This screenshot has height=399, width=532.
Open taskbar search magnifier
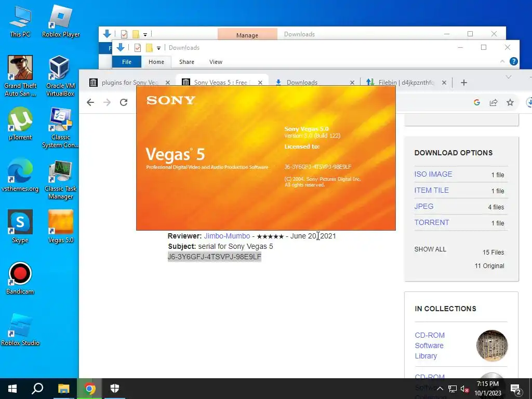tap(37, 389)
